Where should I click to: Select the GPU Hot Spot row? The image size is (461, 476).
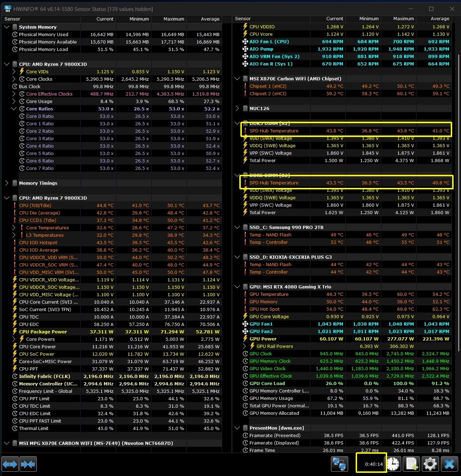click(x=342, y=309)
